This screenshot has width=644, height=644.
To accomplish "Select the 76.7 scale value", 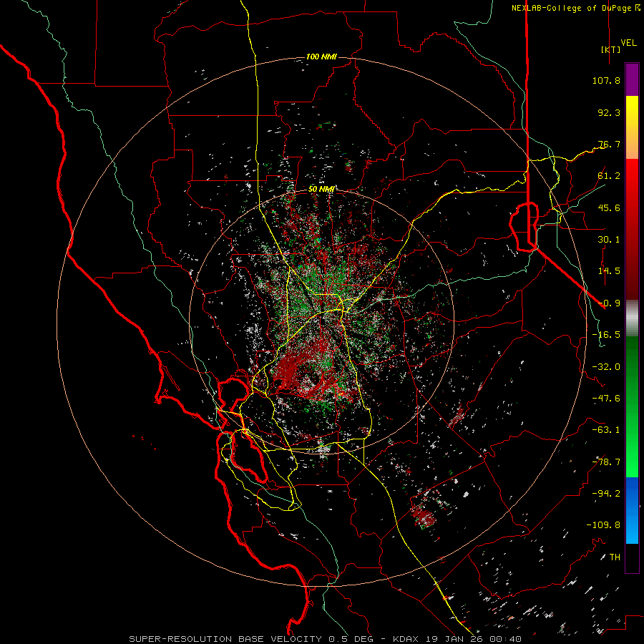I will (x=609, y=144).
